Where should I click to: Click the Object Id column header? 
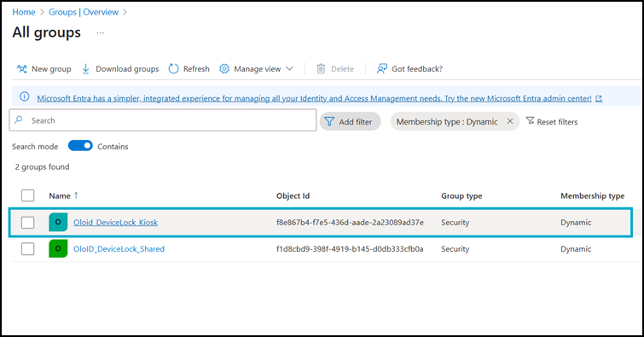click(x=293, y=195)
